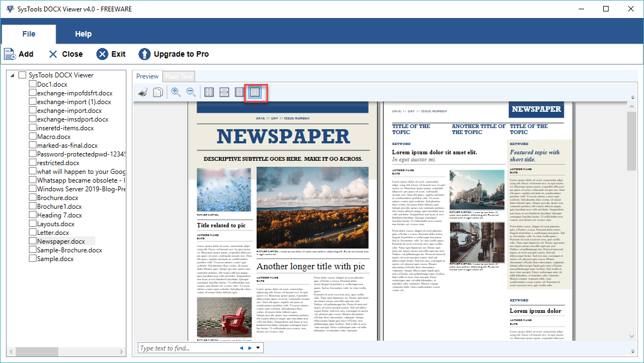
Task: Click the Print icon in preview toolbar
Action: [x=143, y=92]
